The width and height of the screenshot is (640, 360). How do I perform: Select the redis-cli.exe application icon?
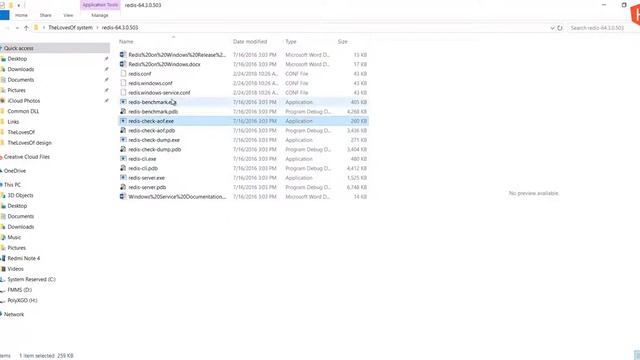(x=123, y=158)
